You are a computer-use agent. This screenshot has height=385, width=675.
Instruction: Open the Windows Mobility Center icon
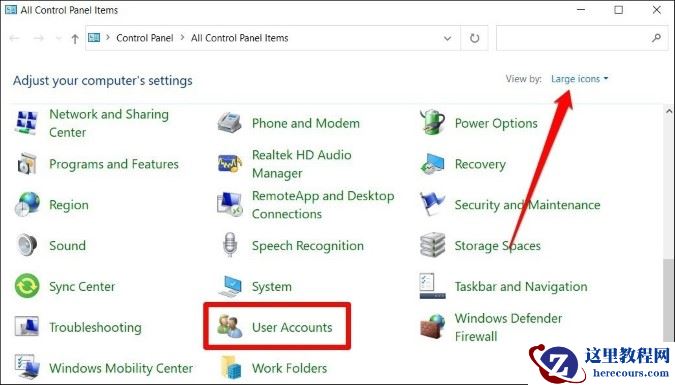27,367
